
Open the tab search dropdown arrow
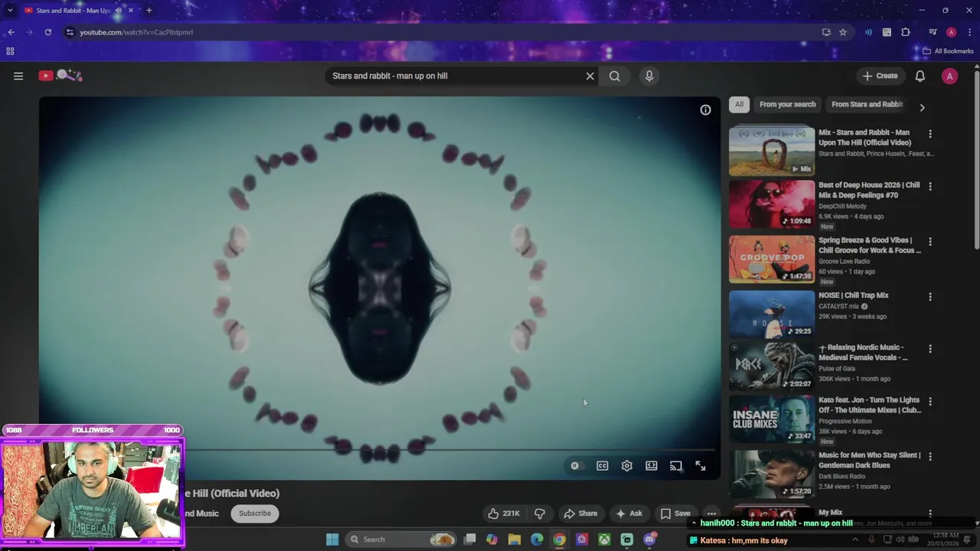10,11
